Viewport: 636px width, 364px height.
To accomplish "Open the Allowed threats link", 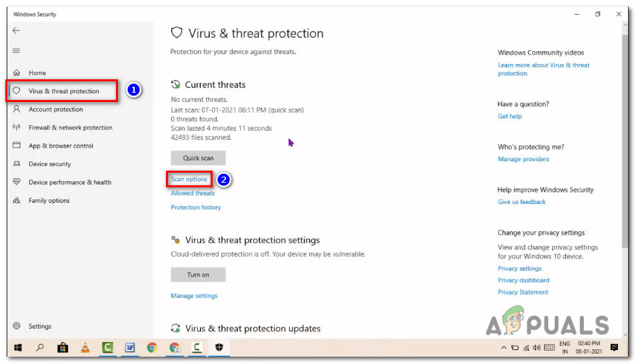I will click(x=193, y=193).
